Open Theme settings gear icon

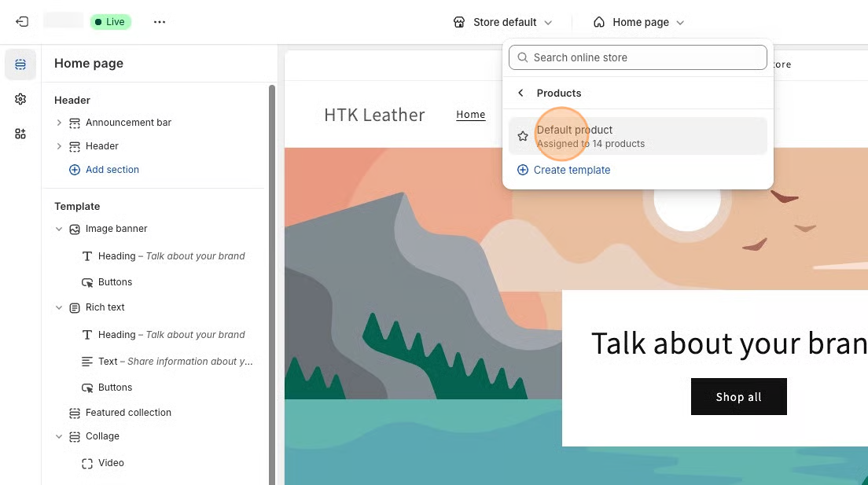pos(20,99)
